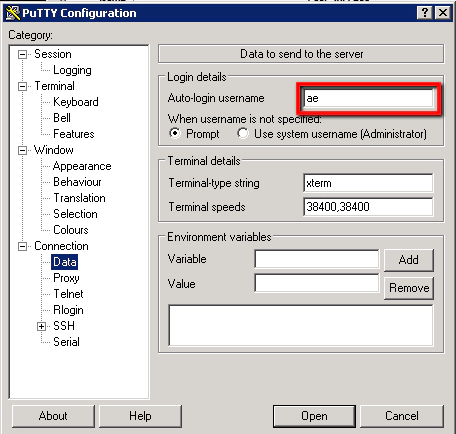Add the environment variable
Screen dimensions: 456x434
409,260
